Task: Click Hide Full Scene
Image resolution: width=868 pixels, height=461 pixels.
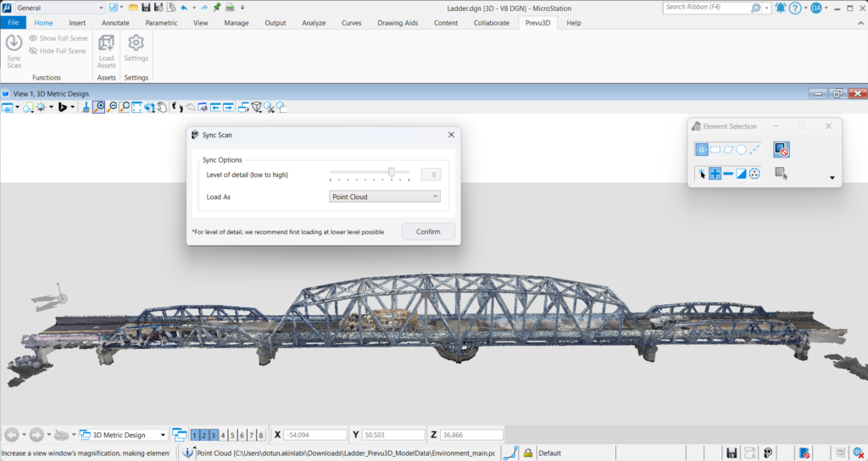Action: click(x=58, y=51)
